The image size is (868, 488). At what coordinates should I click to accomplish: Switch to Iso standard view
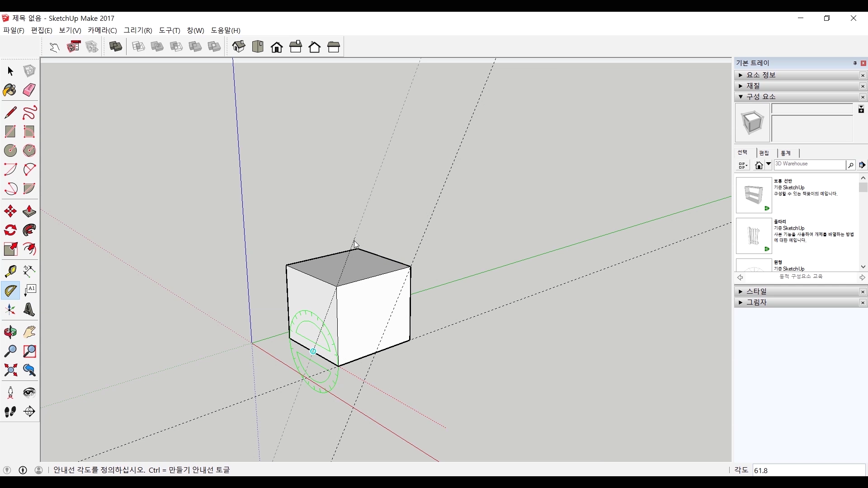(x=239, y=47)
